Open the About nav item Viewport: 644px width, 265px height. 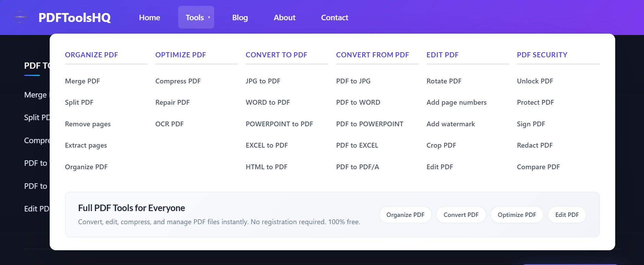coord(284,18)
